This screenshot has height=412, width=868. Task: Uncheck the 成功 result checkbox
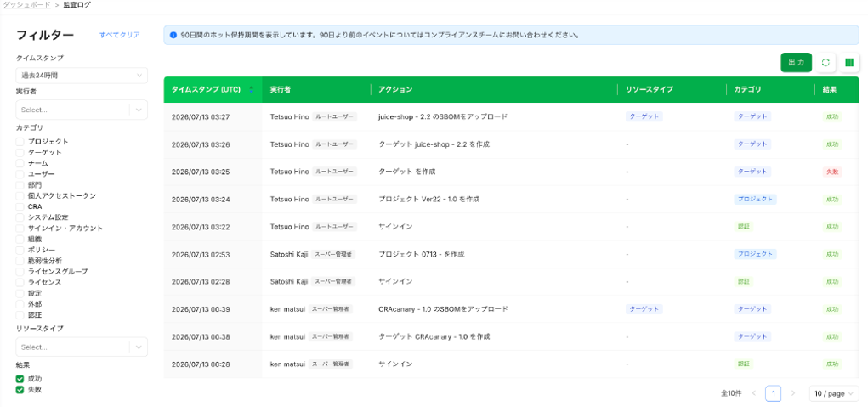click(x=20, y=380)
